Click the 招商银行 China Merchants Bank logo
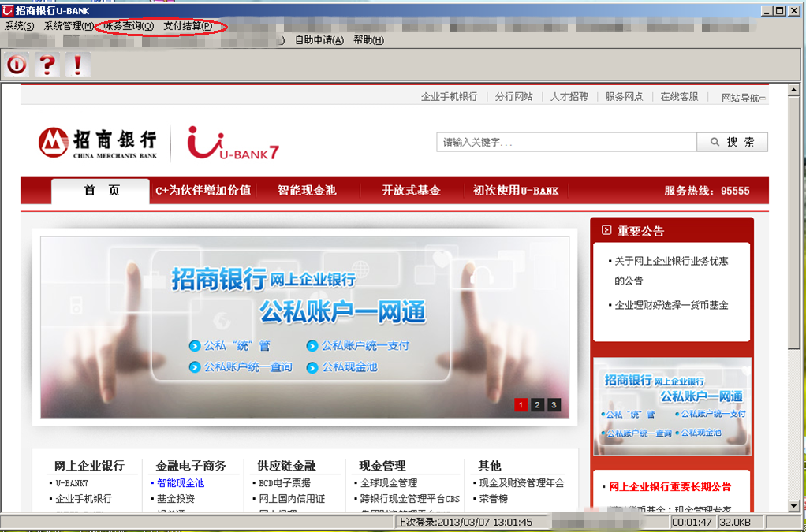Screen dimensions: 806x532 [x=98, y=143]
